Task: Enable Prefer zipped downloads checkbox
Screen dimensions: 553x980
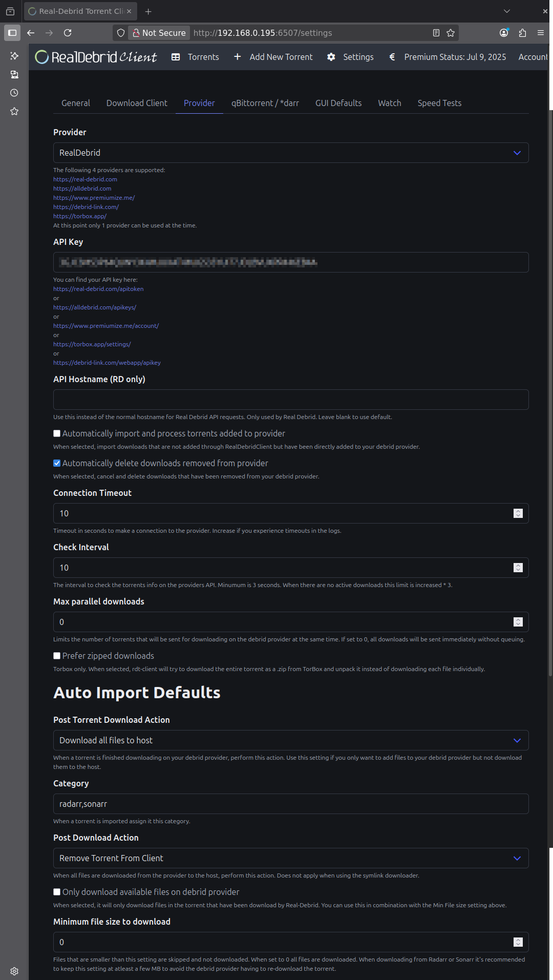Action: pos(57,656)
